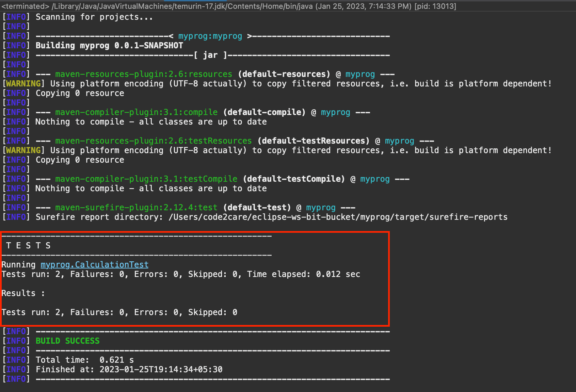
Task: Click '(default-testCompile)' execution text
Action: [294, 179]
